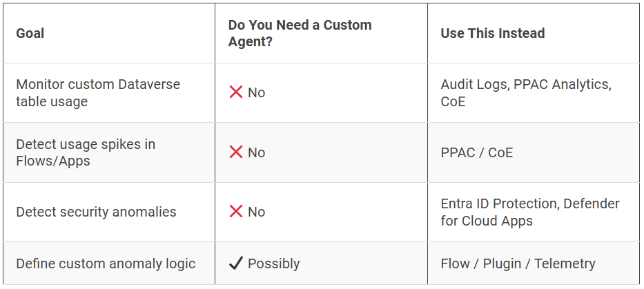This screenshot has width=644, height=289.
Task: Select "No" text in the usage spikes row
Action: tap(256, 152)
